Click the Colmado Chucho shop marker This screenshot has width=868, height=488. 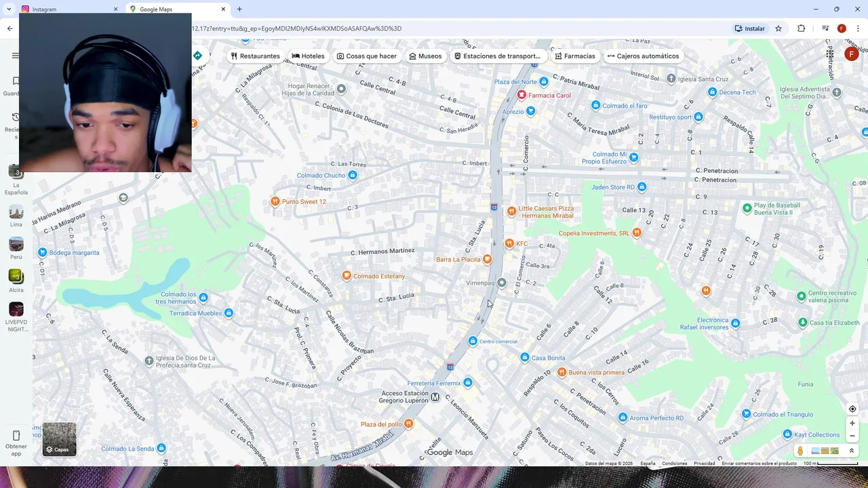pyautogui.click(x=353, y=176)
